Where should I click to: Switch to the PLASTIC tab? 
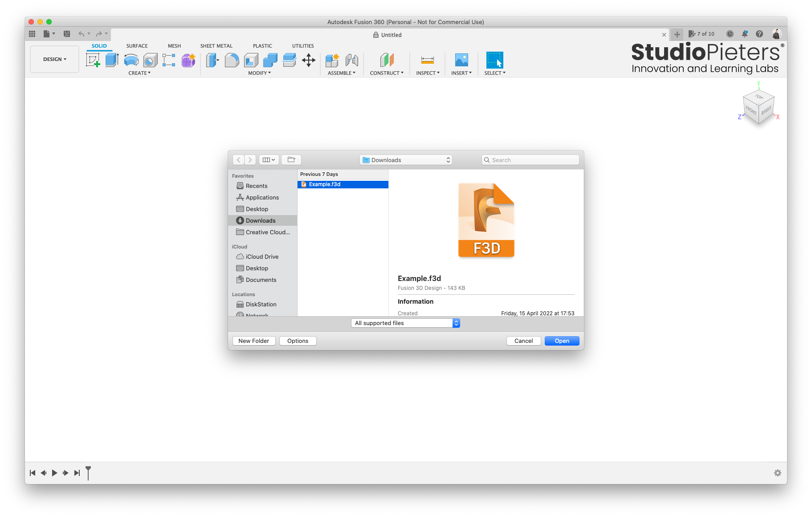(262, 46)
